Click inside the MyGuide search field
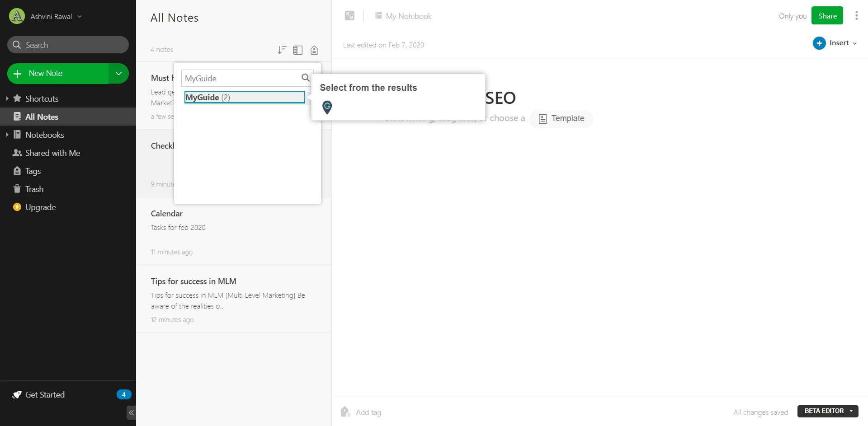 point(235,78)
